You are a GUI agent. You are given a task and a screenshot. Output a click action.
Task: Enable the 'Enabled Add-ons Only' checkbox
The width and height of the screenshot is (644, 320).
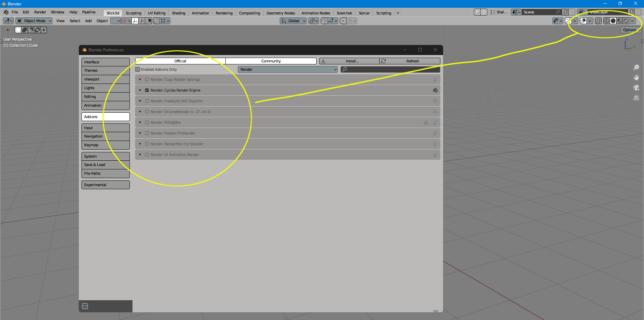tap(138, 69)
